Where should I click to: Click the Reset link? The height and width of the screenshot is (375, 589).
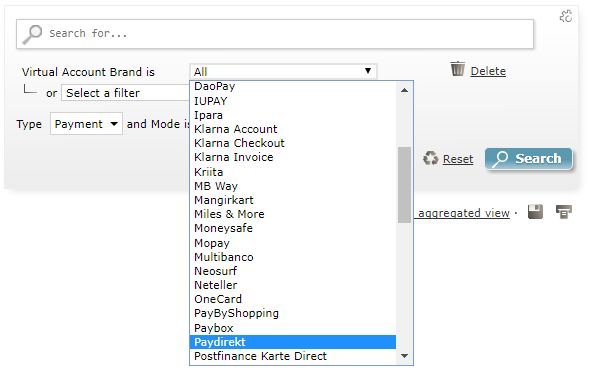(458, 159)
